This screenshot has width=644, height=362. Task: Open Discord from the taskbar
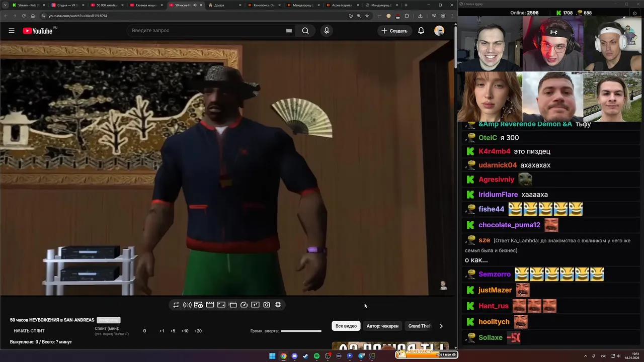[x=294, y=356]
